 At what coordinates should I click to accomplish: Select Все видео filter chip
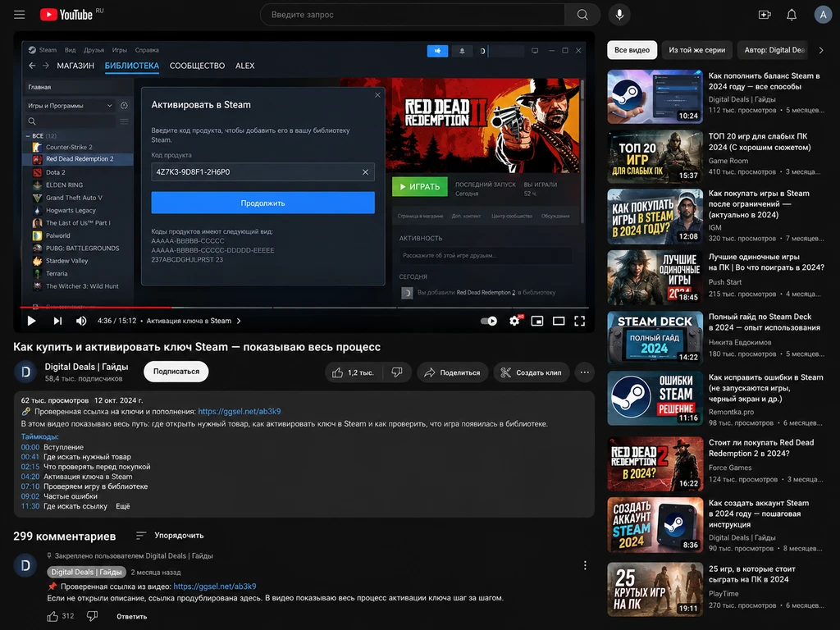tap(632, 50)
